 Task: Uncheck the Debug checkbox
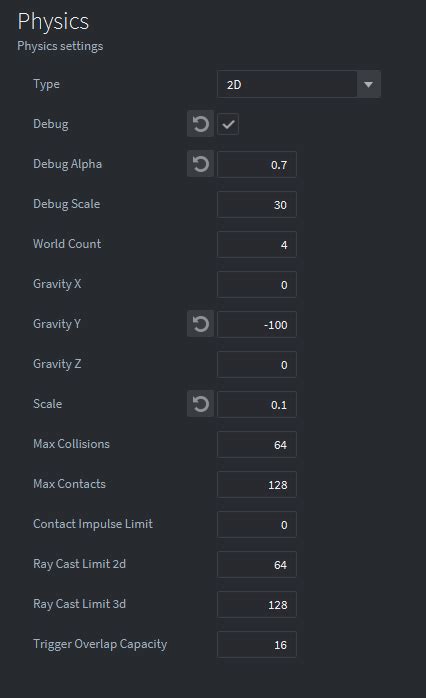pyautogui.click(x=228, y=124)
